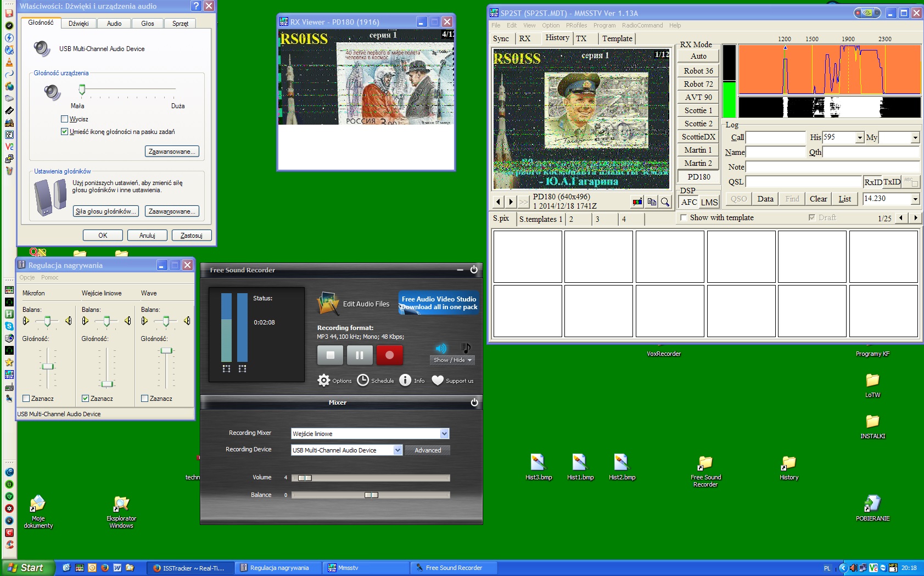Image resolution: width=924 pixels, height=576 pixels.
Task: Click the Info icon in recorder
Action: 405,380
